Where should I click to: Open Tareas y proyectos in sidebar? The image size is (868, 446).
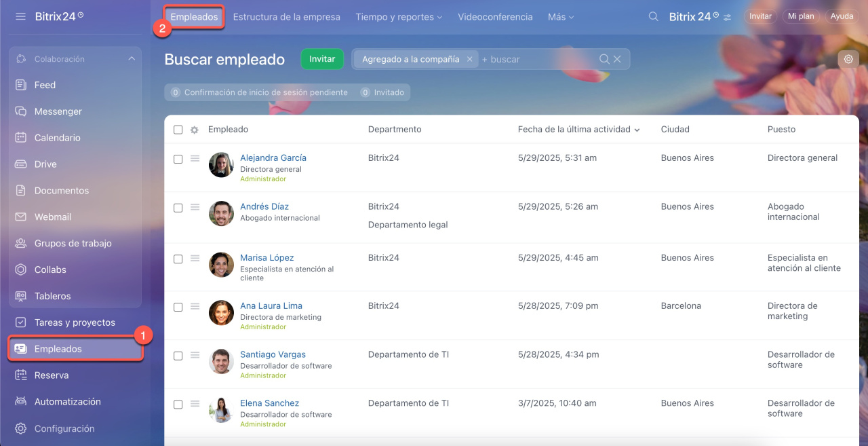point(75,322)
